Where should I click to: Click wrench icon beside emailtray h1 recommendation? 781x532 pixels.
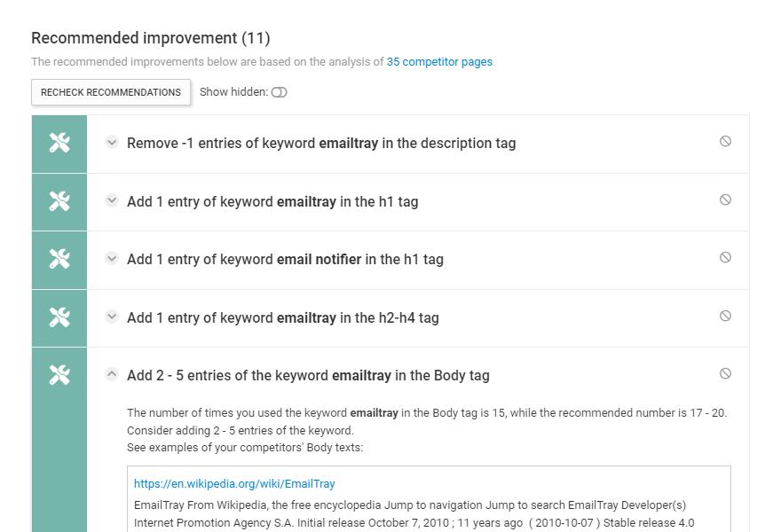click(59, 201)
